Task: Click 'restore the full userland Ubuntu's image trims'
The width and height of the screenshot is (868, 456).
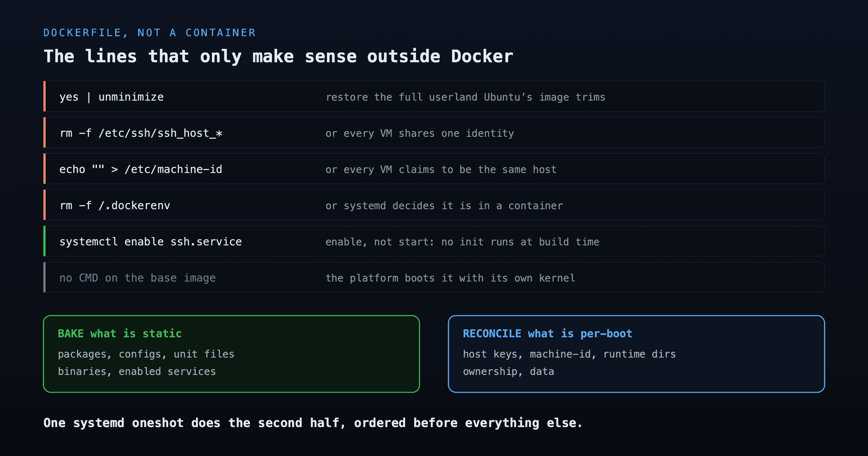Action: tap(465, 97)
